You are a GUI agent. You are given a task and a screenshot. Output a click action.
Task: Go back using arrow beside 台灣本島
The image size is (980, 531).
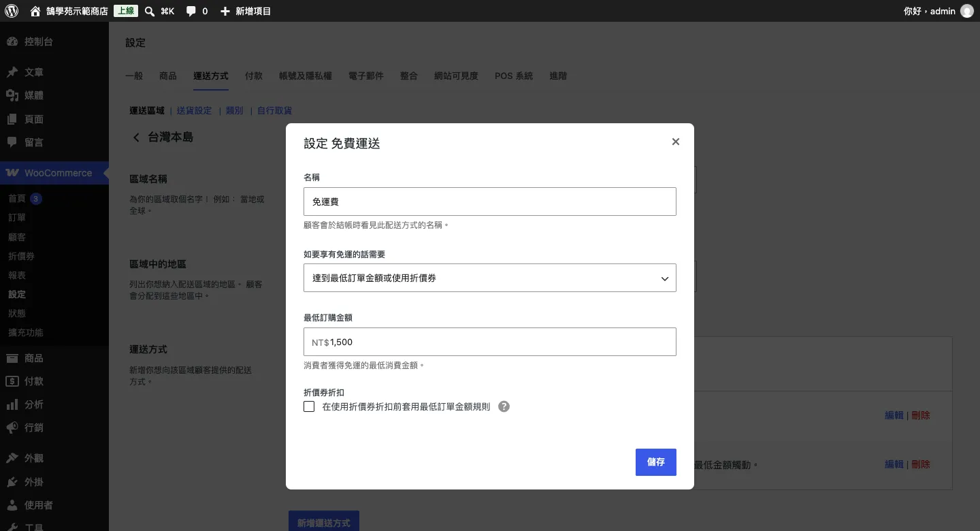136,138
